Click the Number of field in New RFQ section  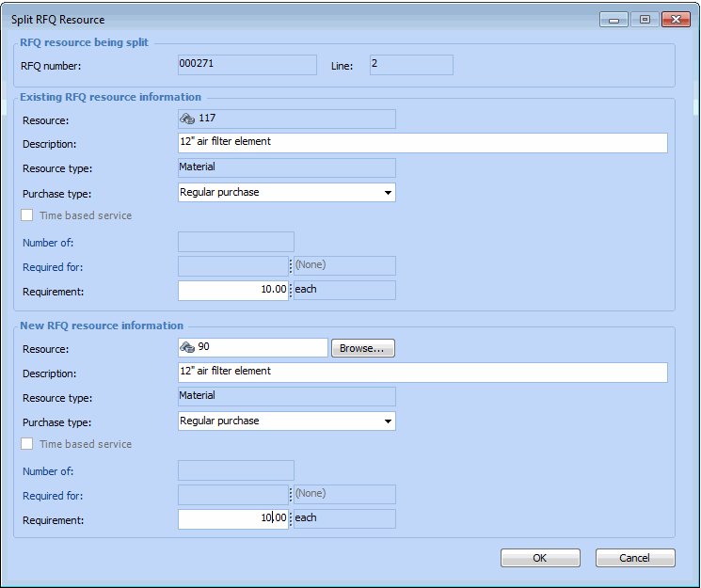(235, 470)
